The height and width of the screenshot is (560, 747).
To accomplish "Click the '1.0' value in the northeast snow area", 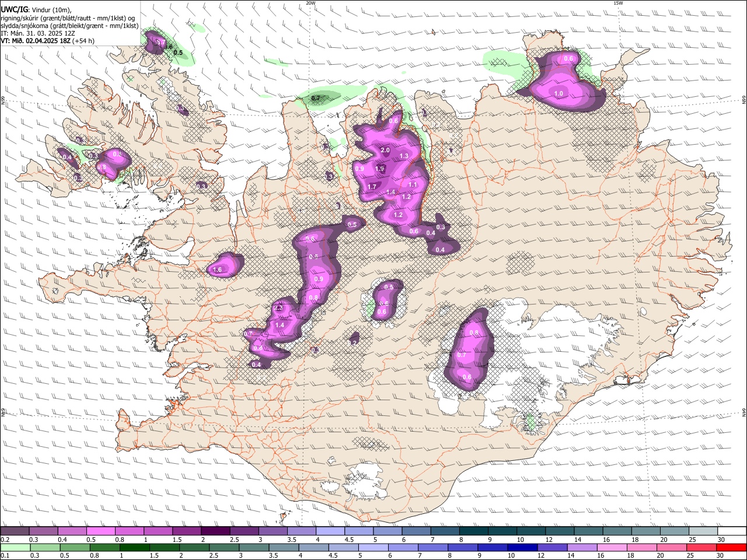I will pyautogui.click(x=558, y=93).
